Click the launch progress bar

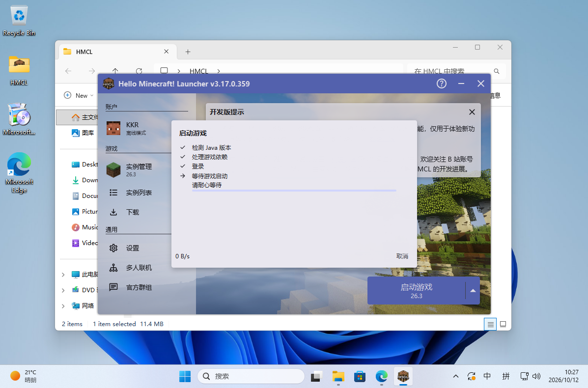pos(294,191)
